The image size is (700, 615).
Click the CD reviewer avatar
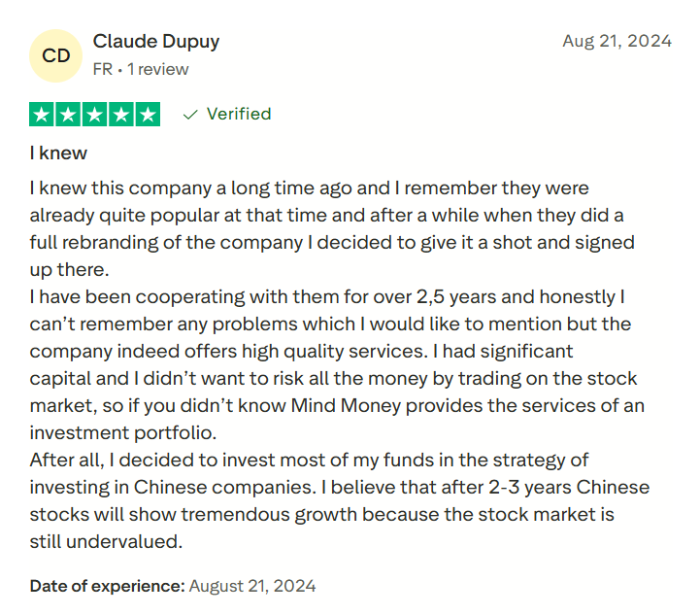coord(56,55)
